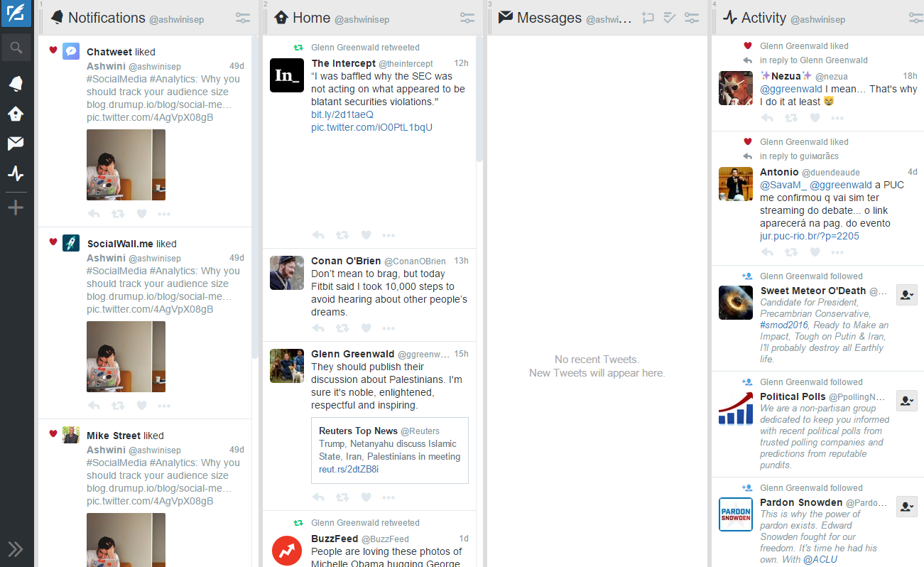Viewport: 924px width, 567px height.
Task: Expand the sidebar with double-chevron icon
Action: 16,549
